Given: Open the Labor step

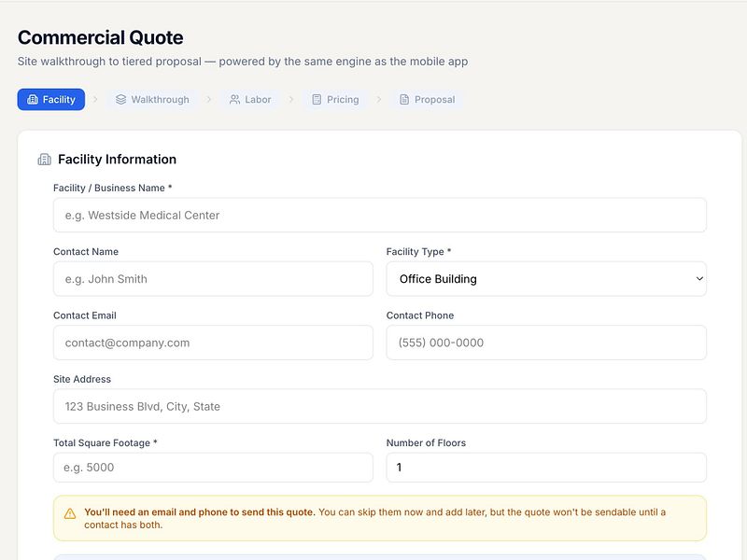Looking at the screenshot, I should coord(250,100).
